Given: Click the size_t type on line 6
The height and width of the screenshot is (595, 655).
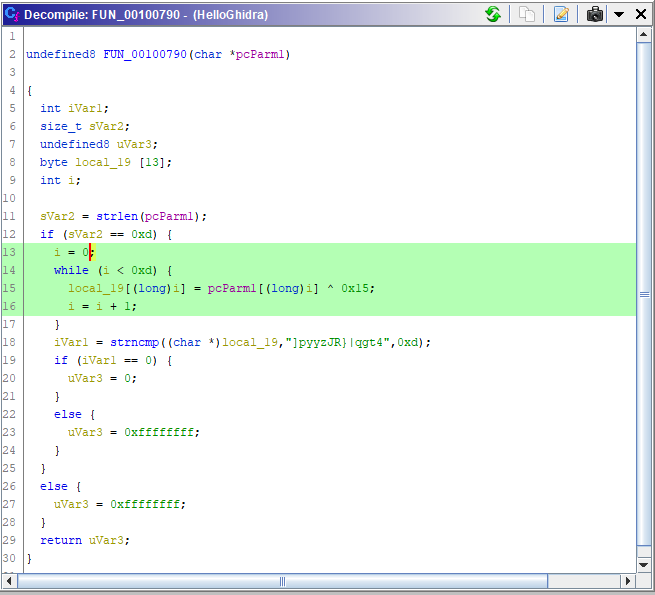Looking at the screenshot, I should pyautogui.click(x=61, y=126).
